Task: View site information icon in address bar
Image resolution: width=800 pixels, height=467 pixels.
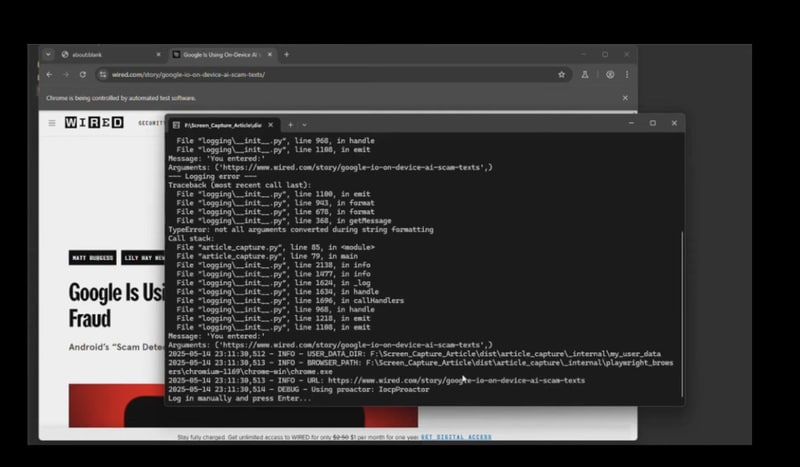Action: [103, 75]
